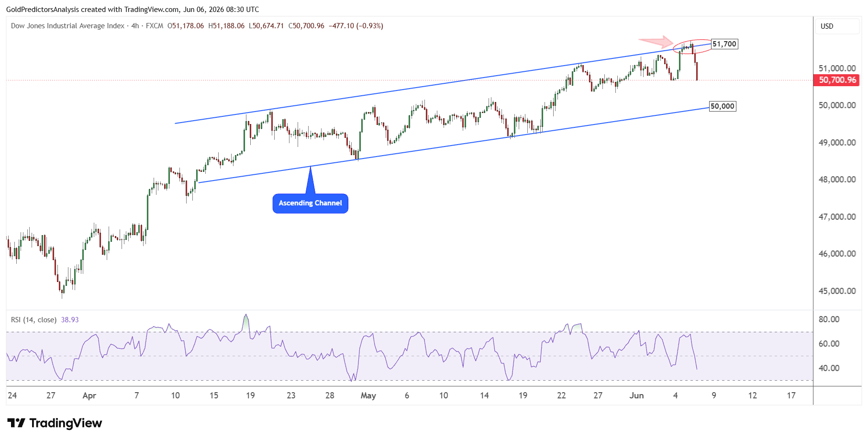This screenshot has height=441, width=868.
Task: Click the May date on time axis
Action: (368, 396)
